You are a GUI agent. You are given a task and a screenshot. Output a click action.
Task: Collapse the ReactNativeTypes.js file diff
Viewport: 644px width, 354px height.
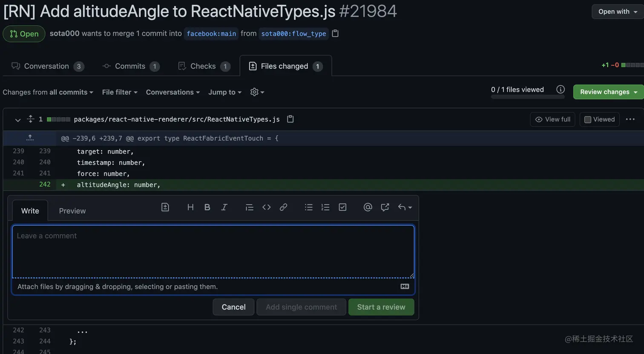tap(17, 120)
